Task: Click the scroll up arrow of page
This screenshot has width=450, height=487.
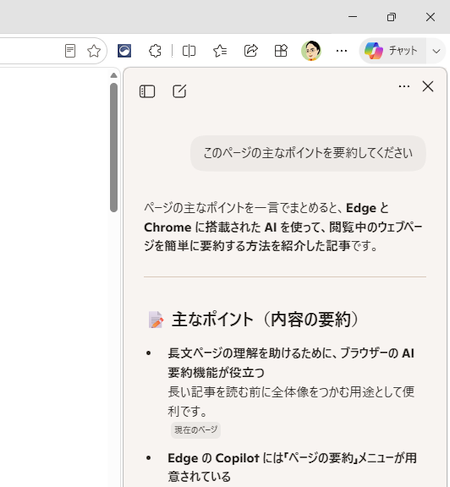Action: click(x=114, y=76)
